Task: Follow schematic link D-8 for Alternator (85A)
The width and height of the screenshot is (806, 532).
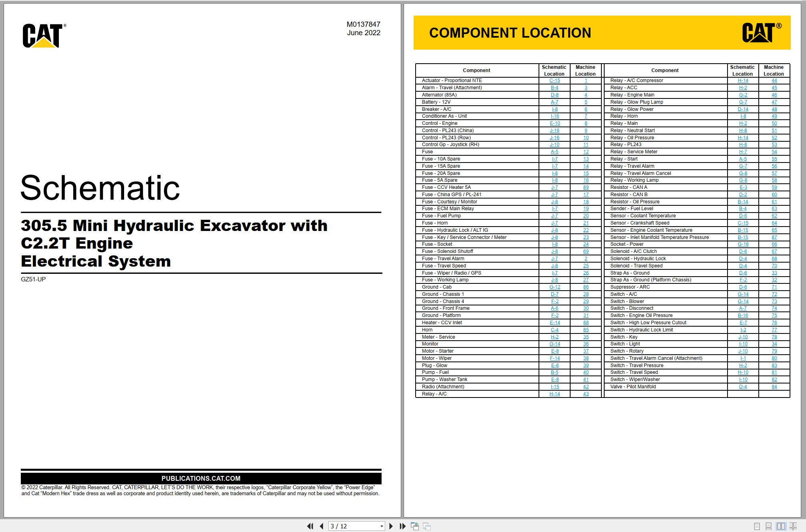Action: (555, 95)
